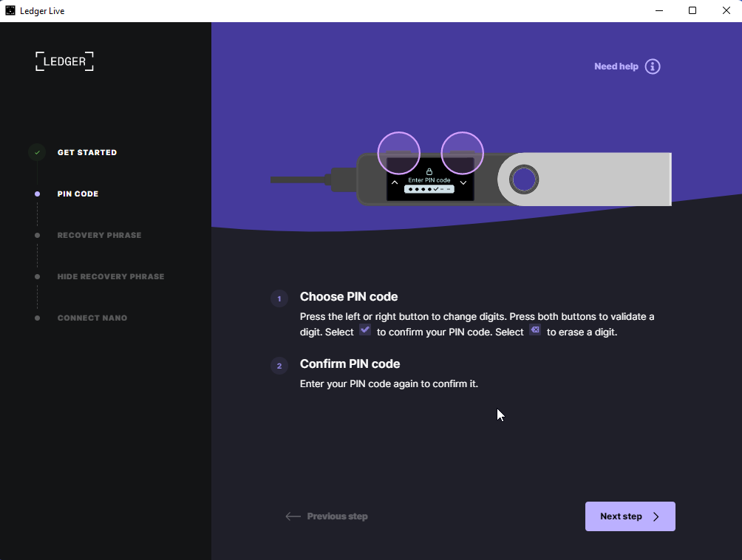The height and width of the screenshot is (560, 742).
Task: Click the round swivel button on the Nano
Action: (x=524, y=179)
